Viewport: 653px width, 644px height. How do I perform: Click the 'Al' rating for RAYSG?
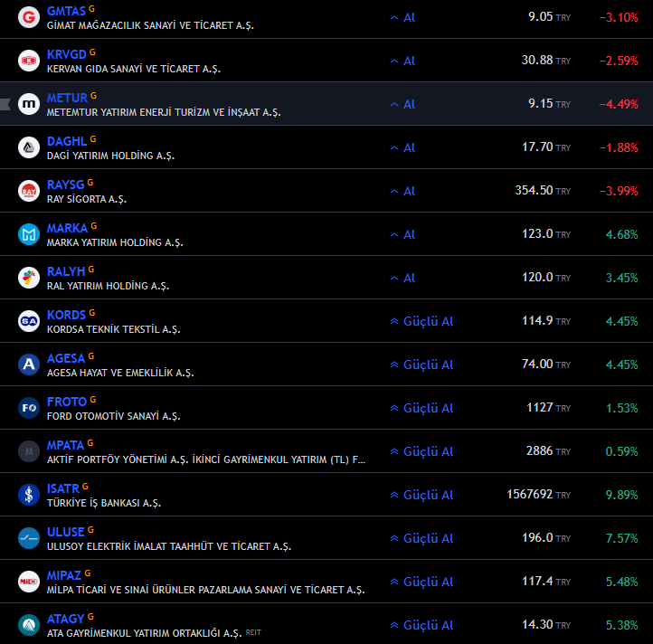pyautogui.click(x=402, y=191)
